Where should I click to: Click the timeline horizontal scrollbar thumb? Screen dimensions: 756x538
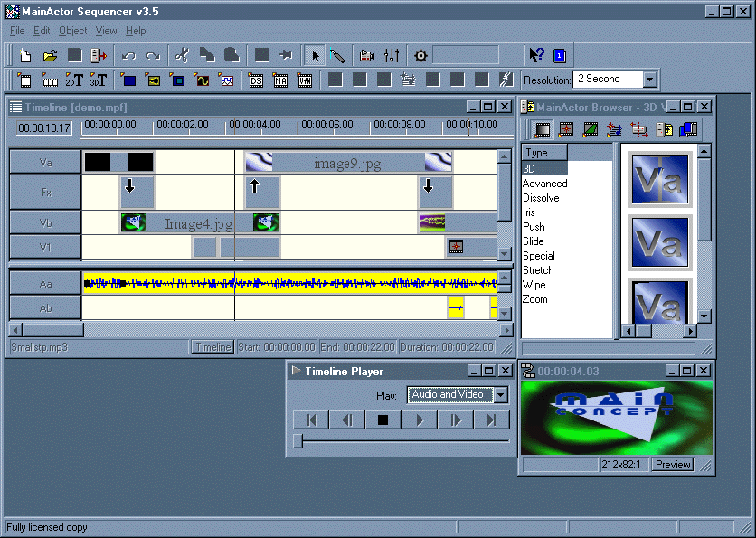pyautogui.click(x=53, y=330)
